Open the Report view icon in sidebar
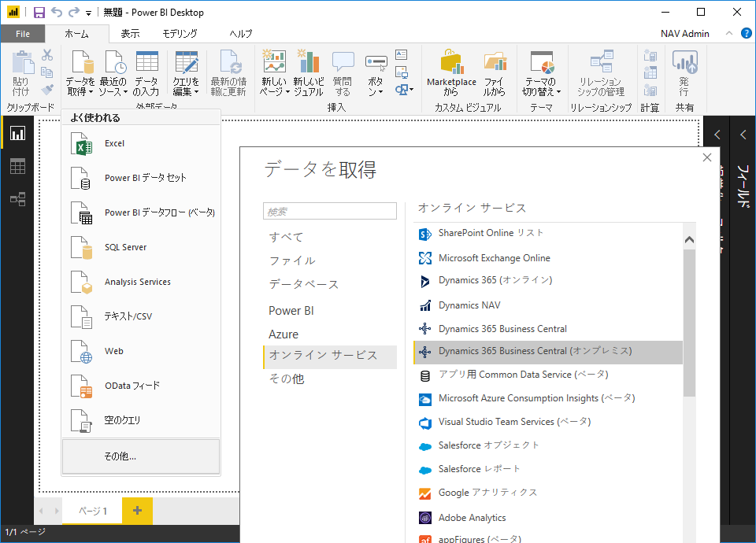Viewport: 756px width, 543px height. click(x=17, y=134)
